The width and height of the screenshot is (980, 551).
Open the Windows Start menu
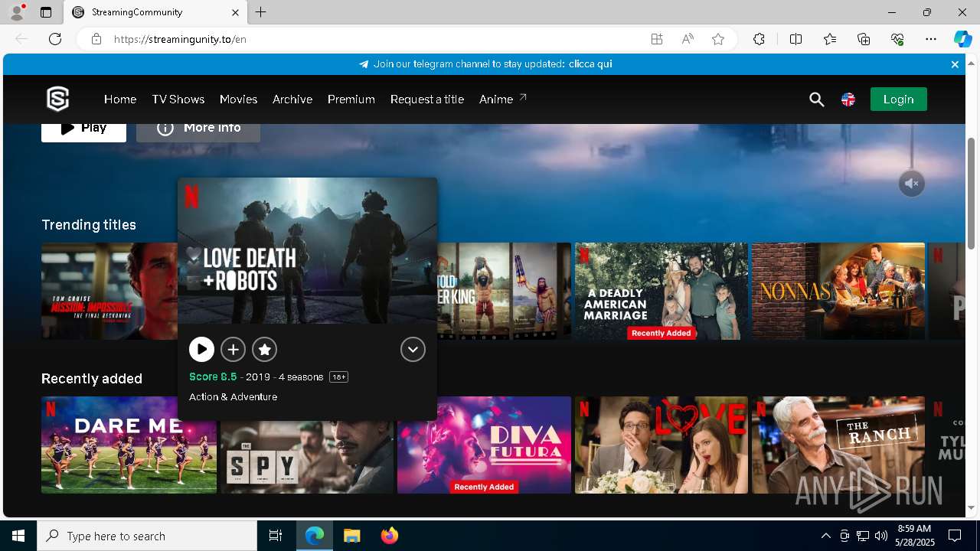18,536
